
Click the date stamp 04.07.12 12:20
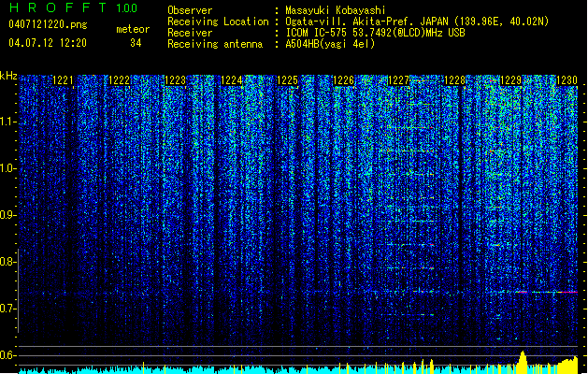tap(48, 43)
